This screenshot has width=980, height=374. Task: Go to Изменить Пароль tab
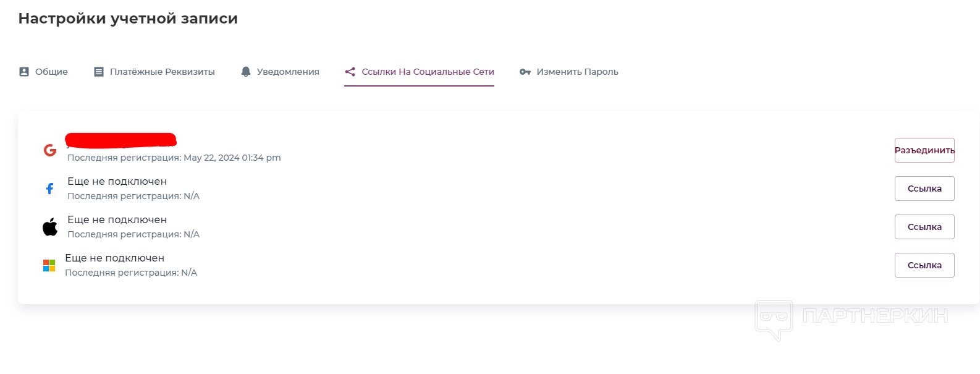[x=577, y=72]
